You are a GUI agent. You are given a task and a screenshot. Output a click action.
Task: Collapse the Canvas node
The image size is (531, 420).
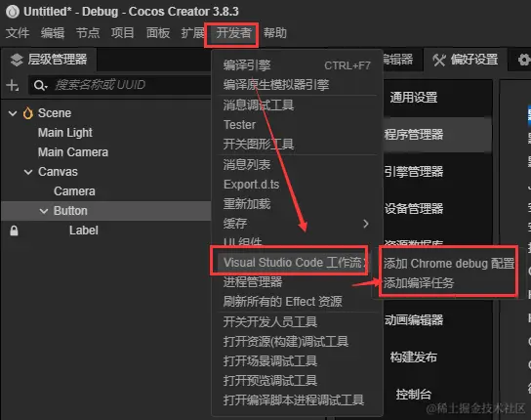point(28,172)
